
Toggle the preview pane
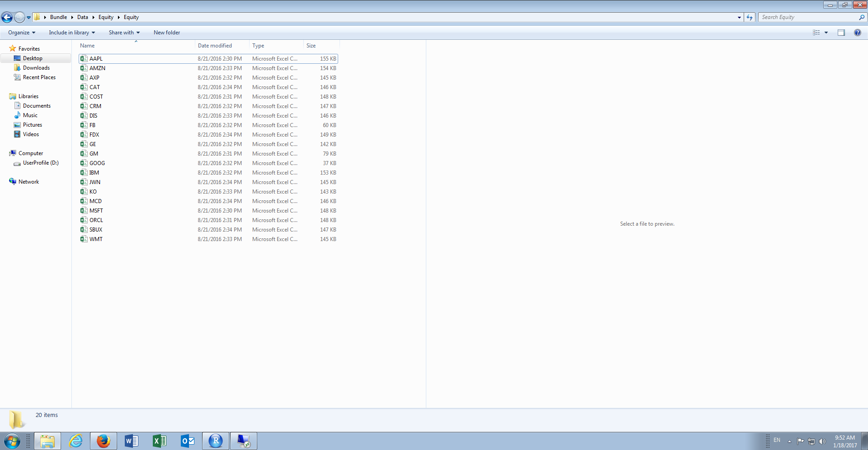point(841,33)
